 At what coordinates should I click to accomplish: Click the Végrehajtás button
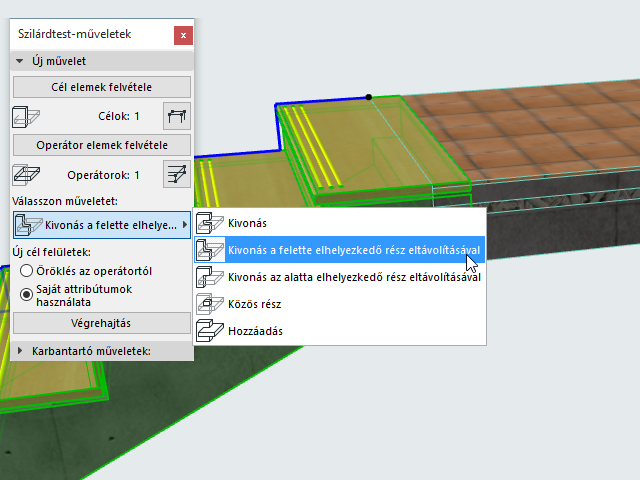pyautogui.click(x=102, y=323)
